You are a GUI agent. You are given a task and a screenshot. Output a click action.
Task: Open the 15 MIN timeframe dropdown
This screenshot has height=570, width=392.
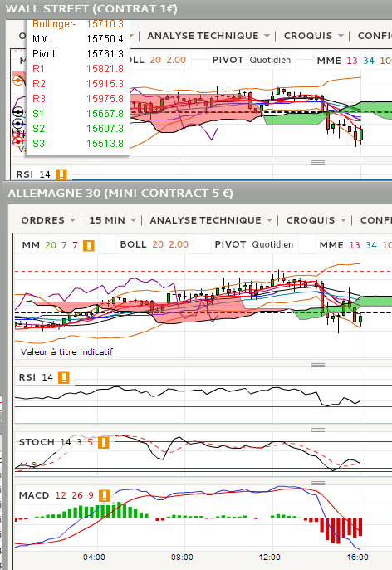click(x=113, y=220)
